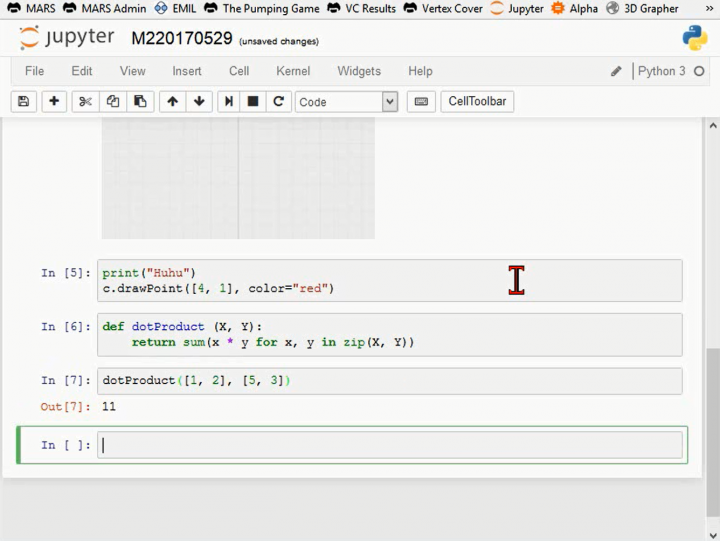Open the MARS Admin bookmark

pyautogui.click(x=105, y=8)
